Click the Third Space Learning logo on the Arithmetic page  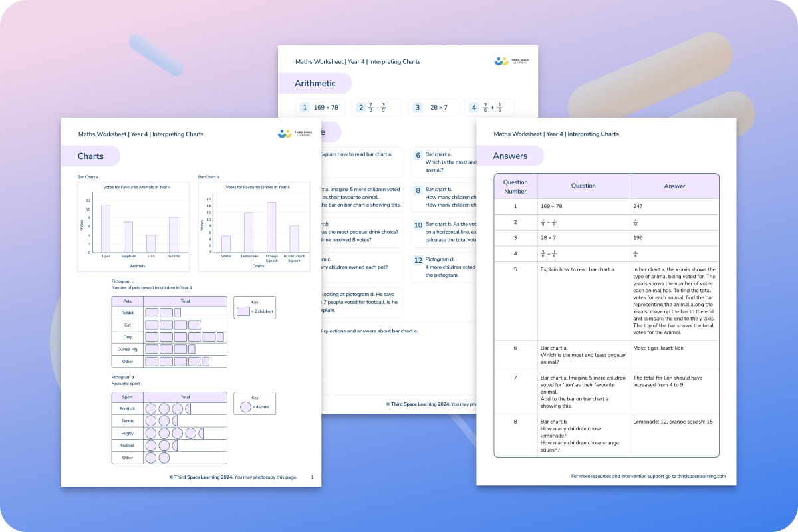coord(502,61)
